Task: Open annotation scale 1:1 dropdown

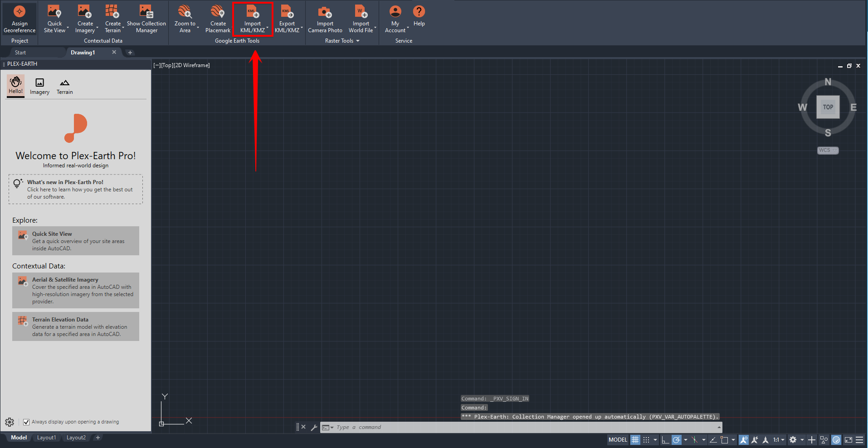Action: pyautogui.click(x=779, y=440)
